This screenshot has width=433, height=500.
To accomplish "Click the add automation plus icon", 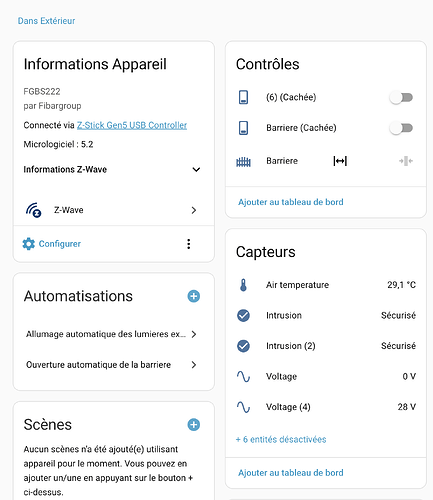I will click(x=194, y=296).
